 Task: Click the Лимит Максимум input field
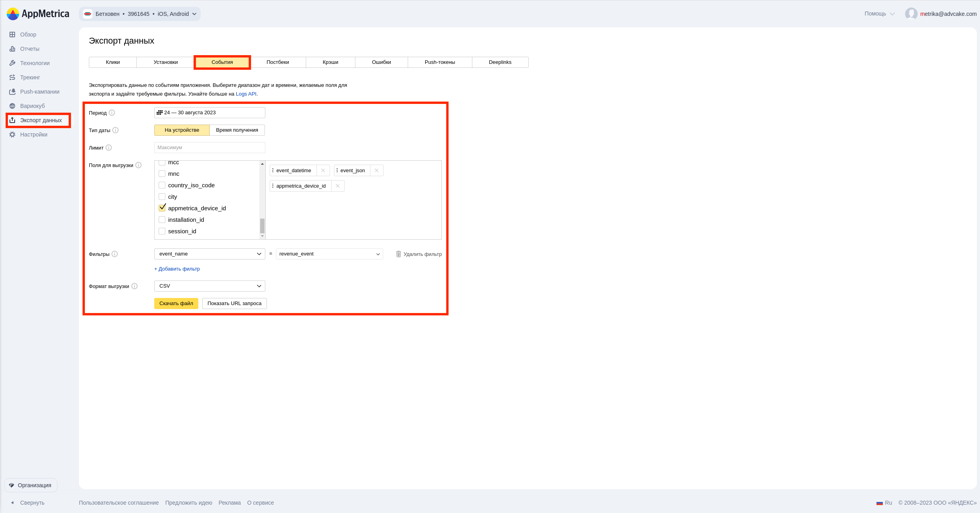point(210,148)
